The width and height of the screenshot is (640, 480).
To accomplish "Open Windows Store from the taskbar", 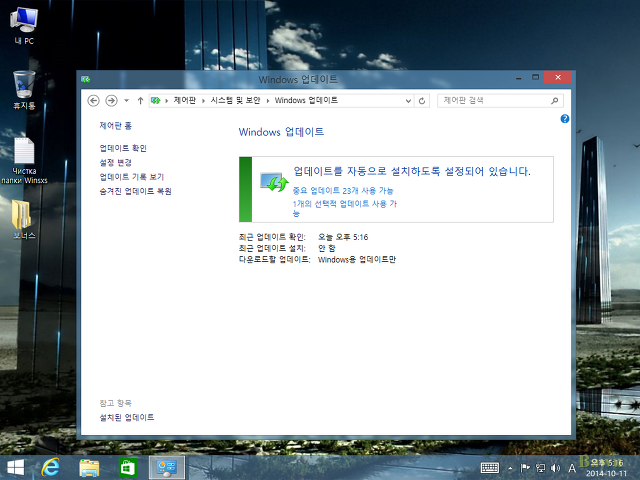I will (x=128, y=468).
